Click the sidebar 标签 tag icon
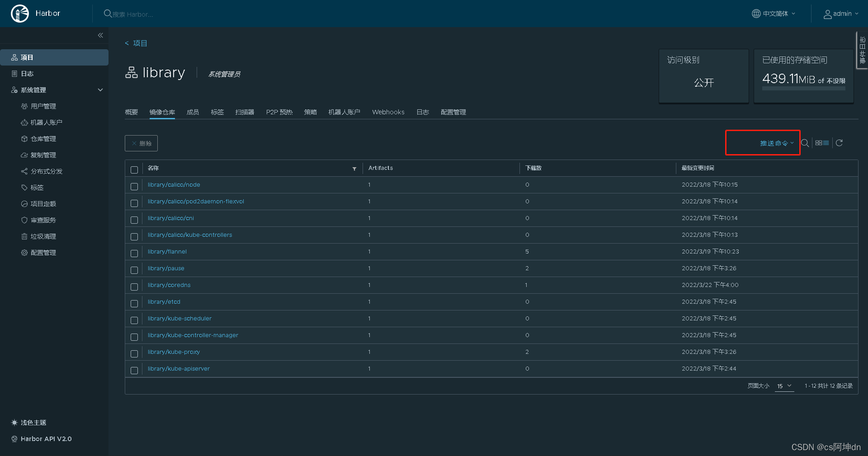 click(x=24, y=188)
